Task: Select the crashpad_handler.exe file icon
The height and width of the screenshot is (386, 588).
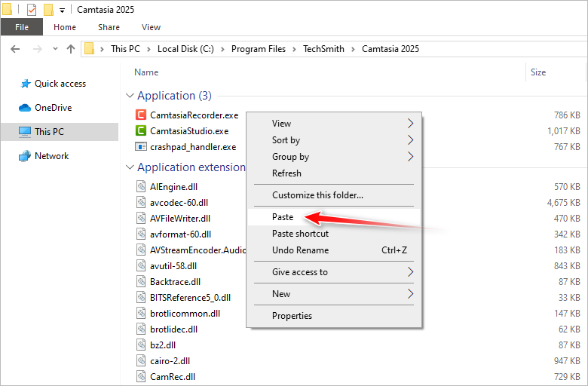Action: [x=140, y=147]
